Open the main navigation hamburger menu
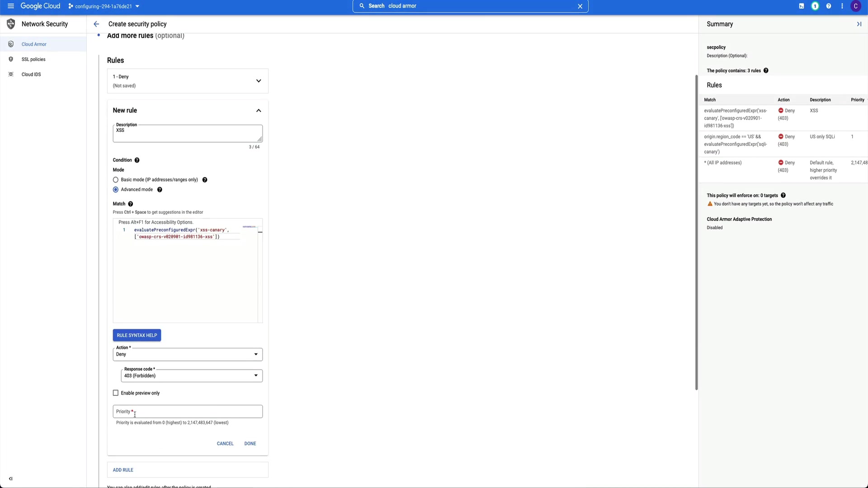This screenshot has width=868, height=488. coord(10,6)
